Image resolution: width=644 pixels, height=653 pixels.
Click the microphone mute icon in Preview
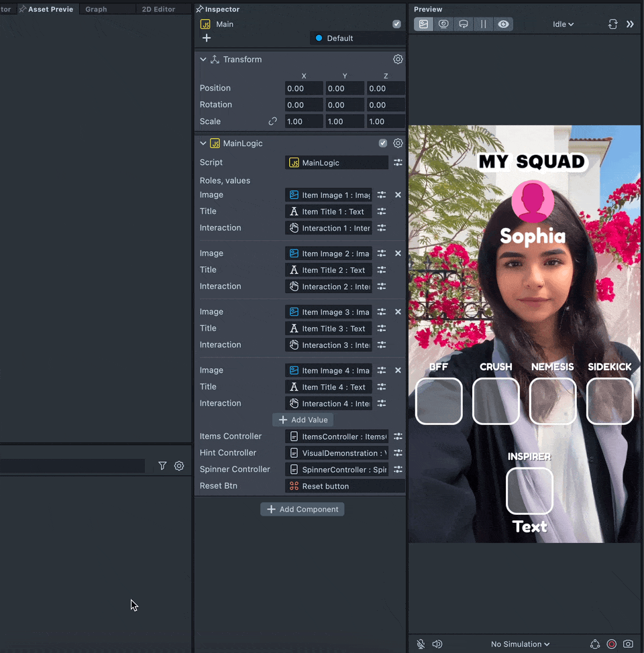click(x=421, y=644)
